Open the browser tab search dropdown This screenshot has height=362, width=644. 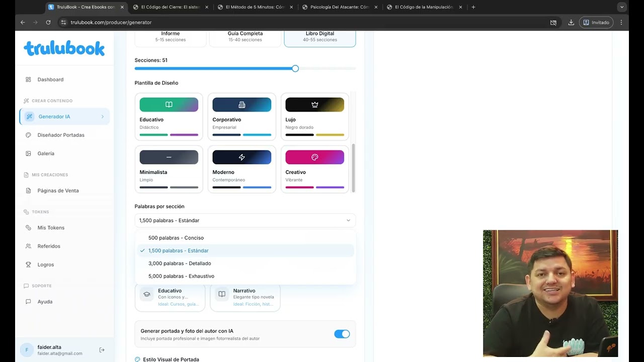point(622,7)
